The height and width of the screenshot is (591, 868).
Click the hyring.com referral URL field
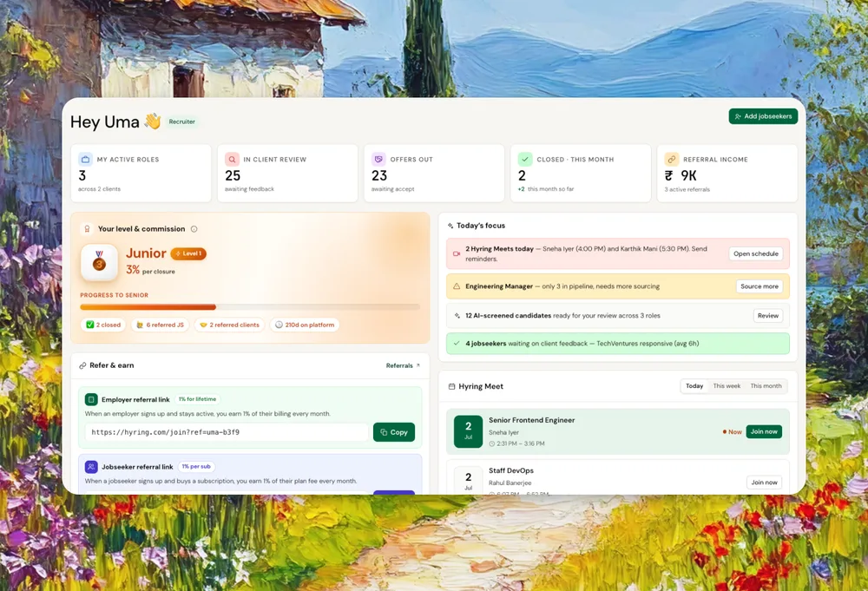(x=227, y=432)
